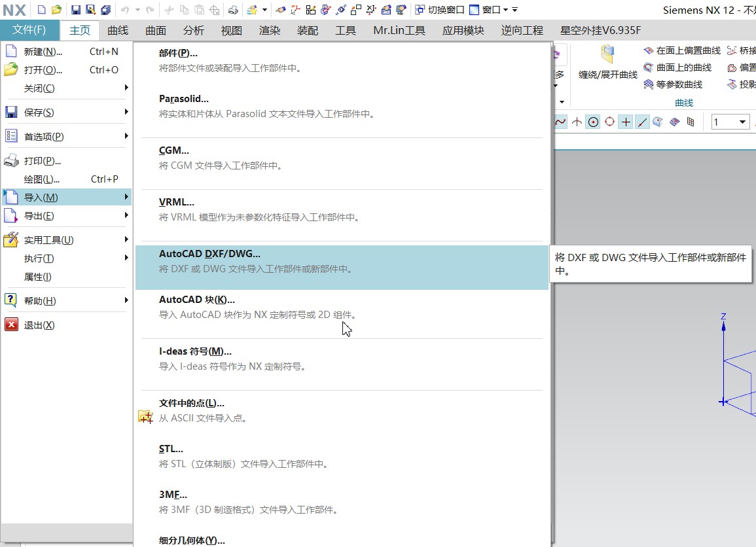Viewport: 756px width, 547px height.
Task: Click the points-from-file folder icon
Action: pyautogui.click(x=145, y=416)
